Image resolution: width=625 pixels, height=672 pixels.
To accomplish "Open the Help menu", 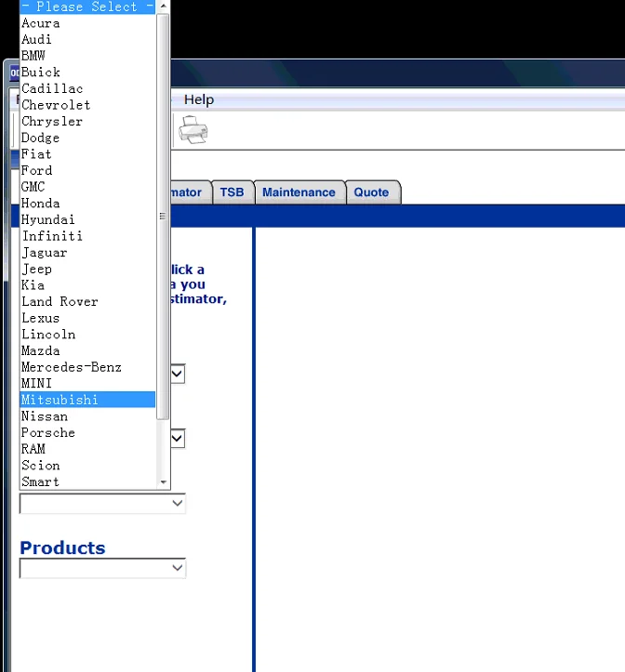I will pyautogui.click(x=199, y=99).
